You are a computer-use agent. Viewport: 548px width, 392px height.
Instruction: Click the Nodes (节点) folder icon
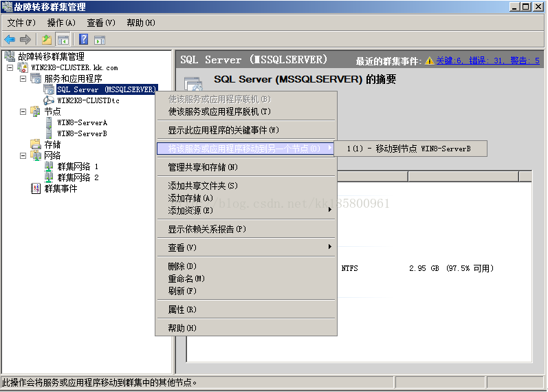(x=36, y=111)
